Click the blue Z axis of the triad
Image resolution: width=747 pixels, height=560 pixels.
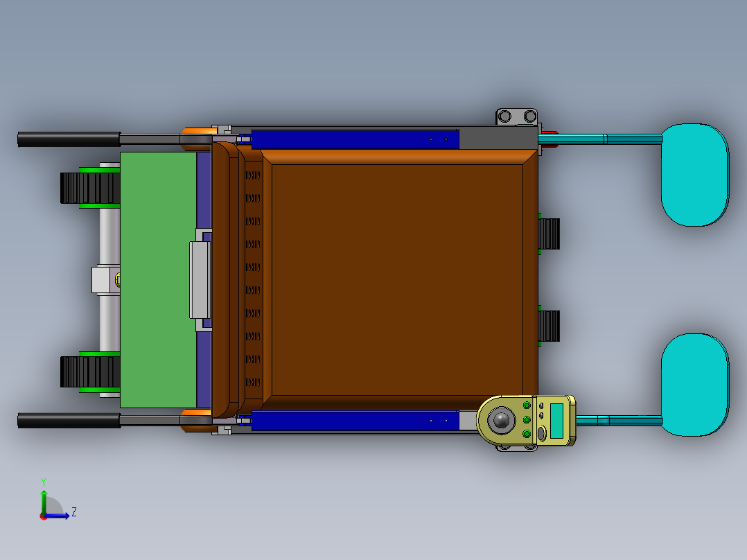[57, 516]
